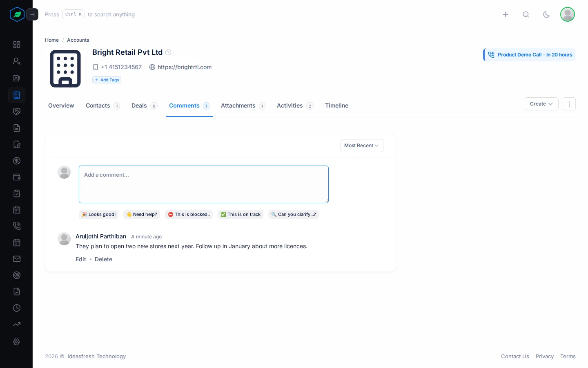Click Edit on Aruljothi's comment
The width and height of the screenshot is (588, 368).
click(x=81, y=259)
